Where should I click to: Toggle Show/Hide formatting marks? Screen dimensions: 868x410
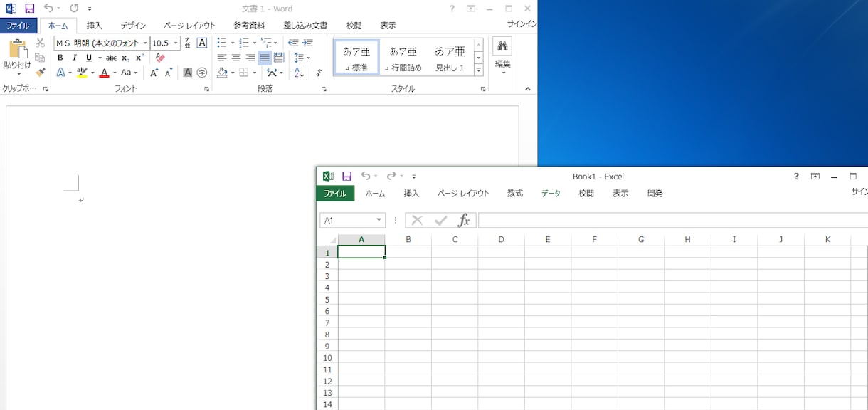[319, 73]
